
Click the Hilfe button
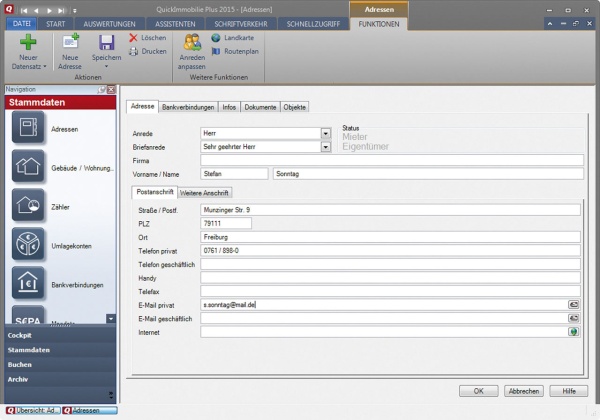(569, 391)
